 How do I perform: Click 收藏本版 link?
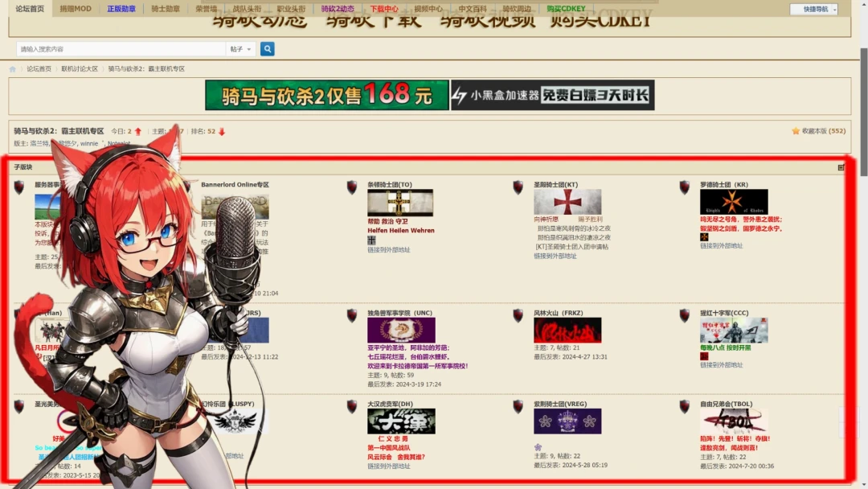(813, 131)
